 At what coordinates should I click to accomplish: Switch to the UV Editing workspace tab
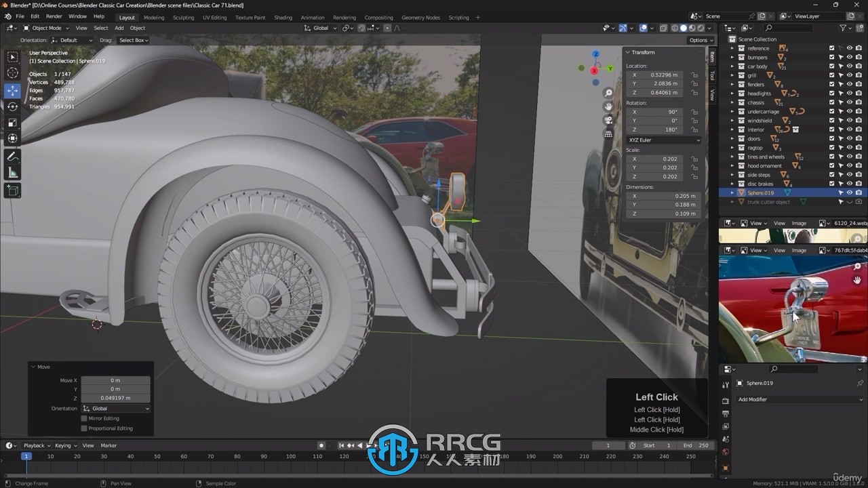pos(214,18)
